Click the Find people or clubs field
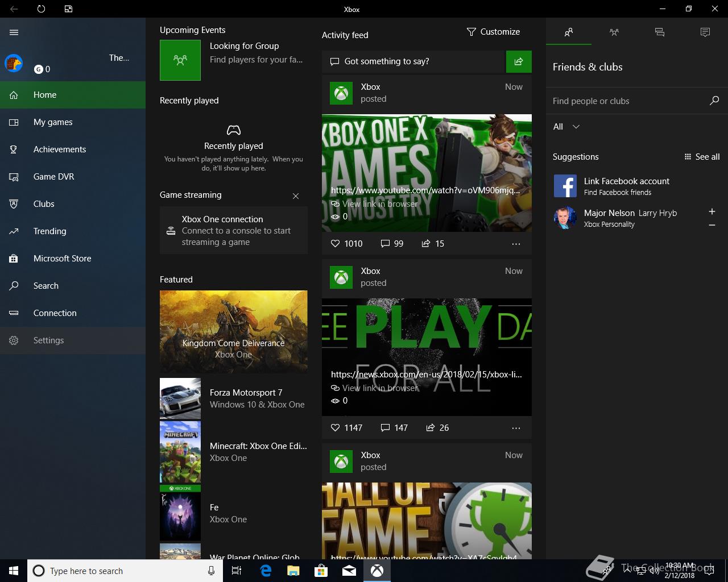This screenshot has height=582, width=728. pyautogui.click(x=628, y=101)
